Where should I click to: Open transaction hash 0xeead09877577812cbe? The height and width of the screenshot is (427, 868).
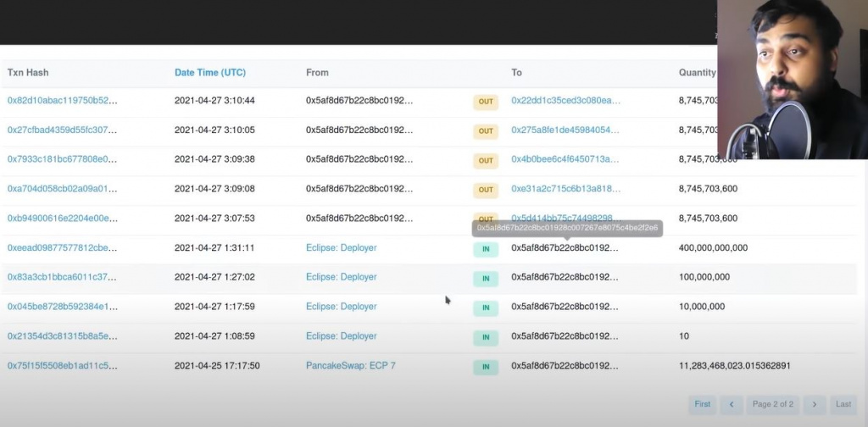coord(62,247)
